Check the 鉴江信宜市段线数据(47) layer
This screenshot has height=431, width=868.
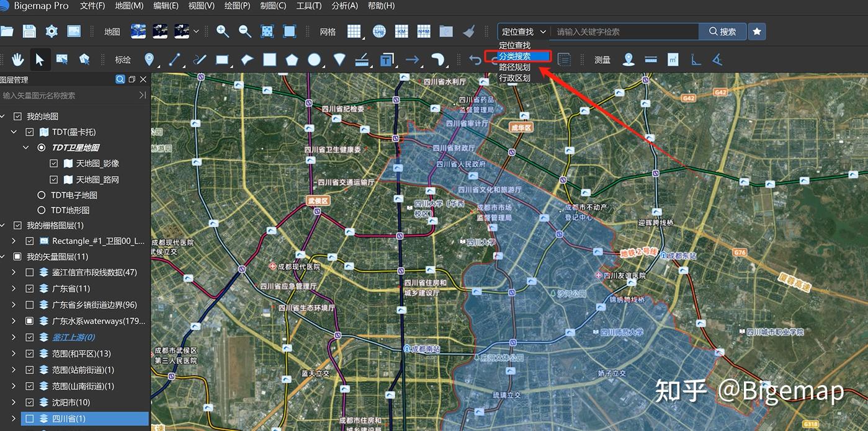pos(29,272)
